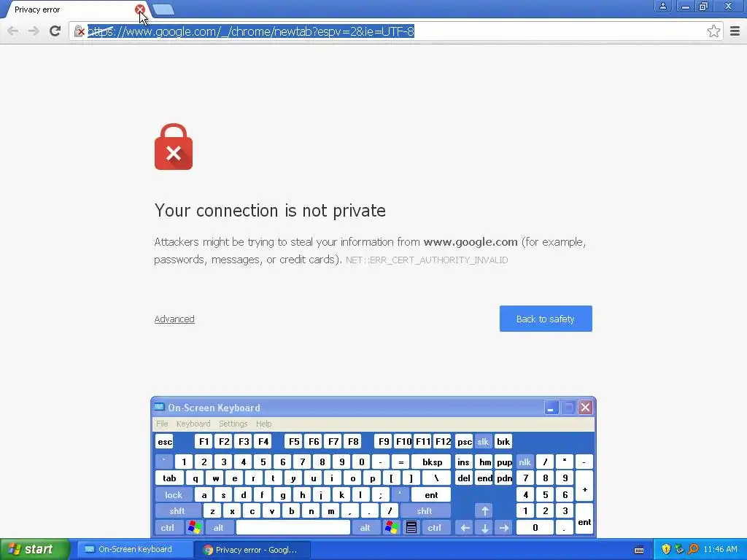Open the Settings menu in On-Screen Keyboard
The height and width of the screenshot is (560, 747).
233,424
